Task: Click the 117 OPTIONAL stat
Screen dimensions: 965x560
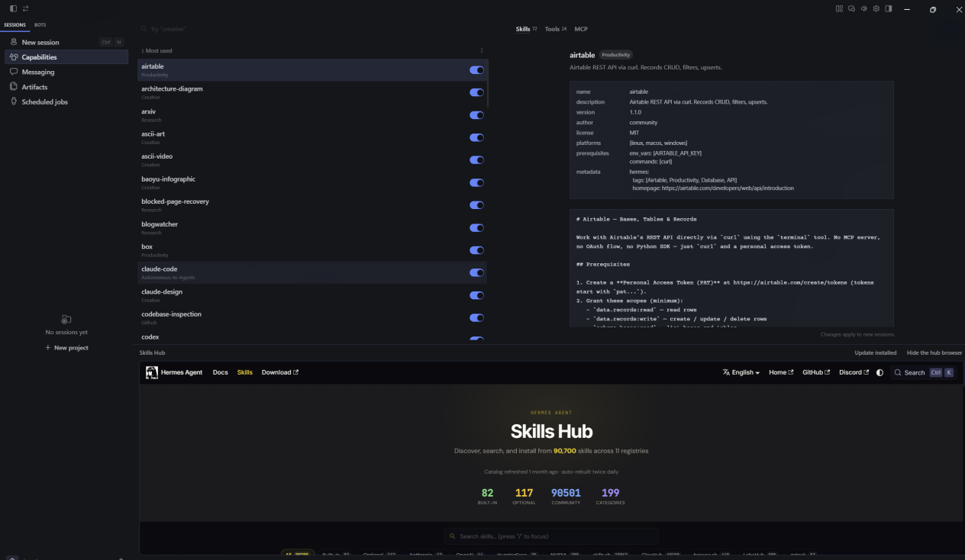Action: (524, 497)
